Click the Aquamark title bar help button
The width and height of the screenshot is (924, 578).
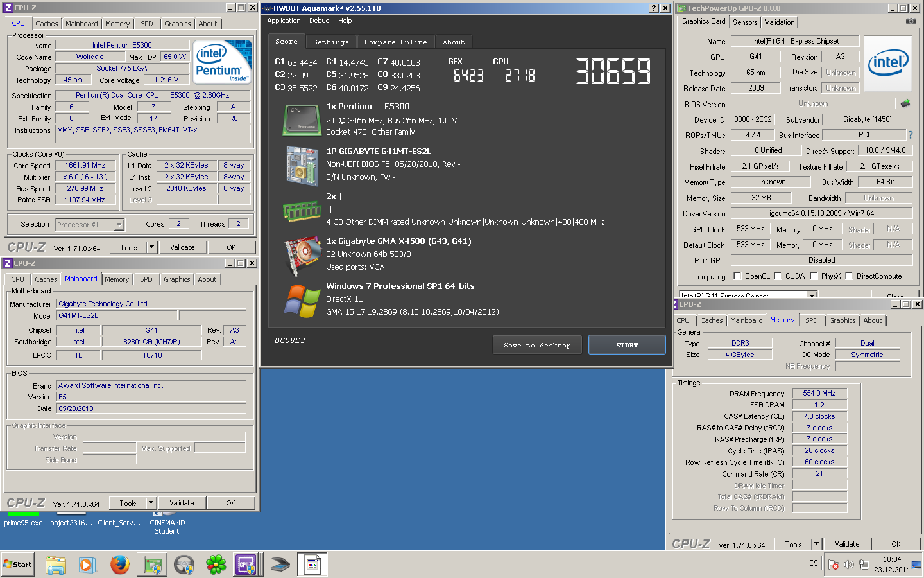[654, 8]
